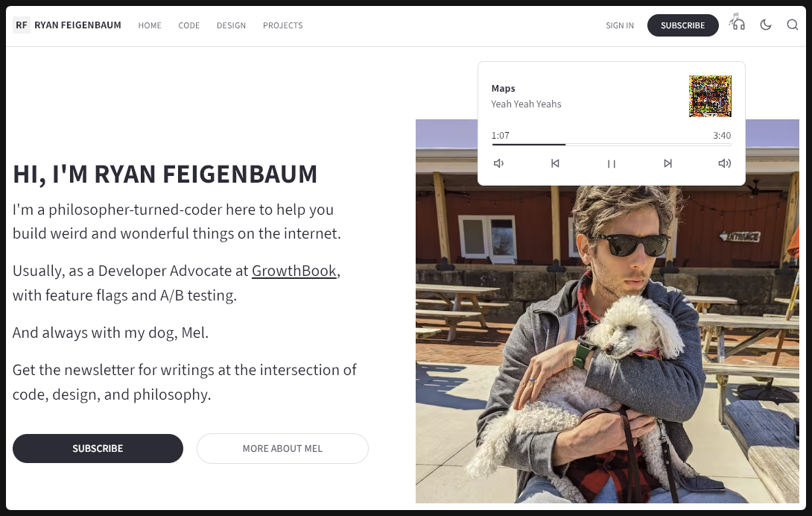Skip to the previous track
The width and height of the screenshot is (812, 516).
tap(555, 163)
